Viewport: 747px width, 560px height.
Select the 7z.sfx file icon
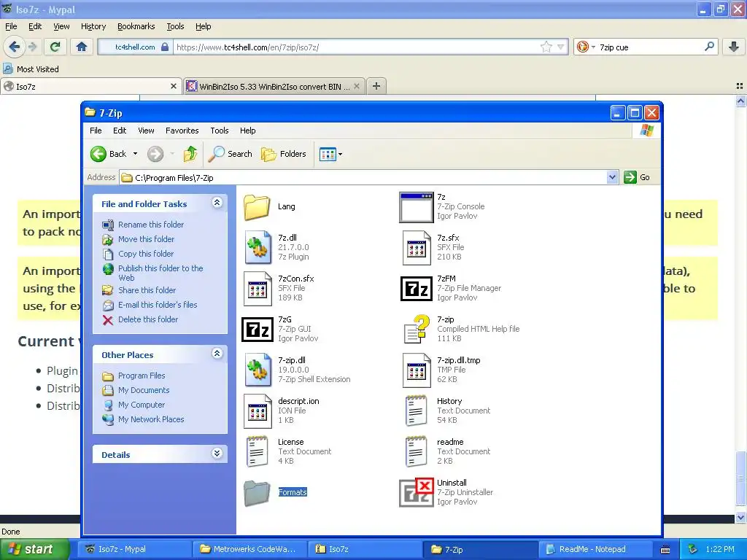coord(417,247)
